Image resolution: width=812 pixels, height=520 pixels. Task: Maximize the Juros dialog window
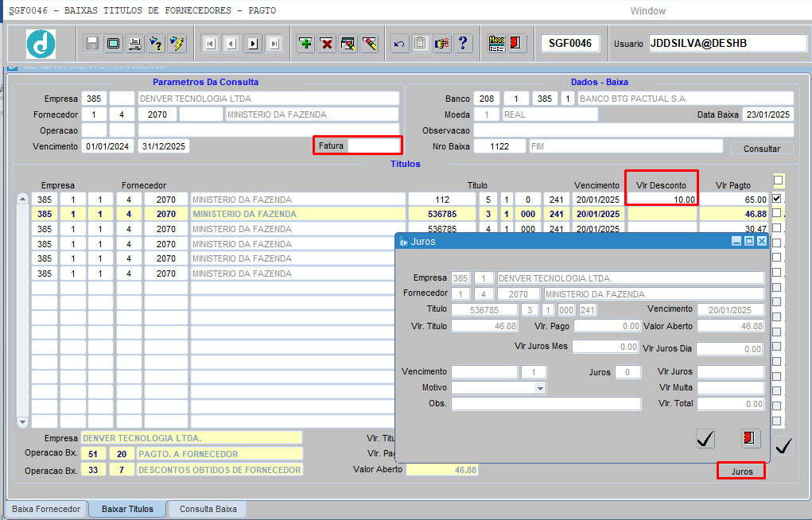coord(749,242)
